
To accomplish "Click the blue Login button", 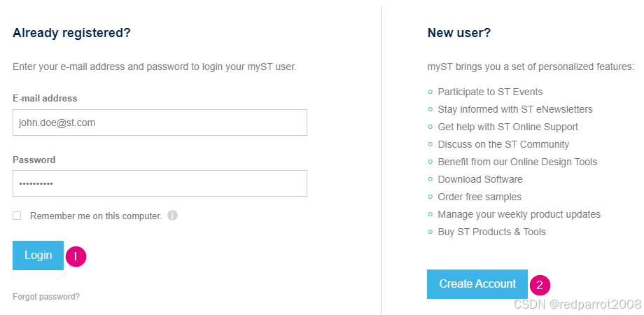I will pos(38,255).
